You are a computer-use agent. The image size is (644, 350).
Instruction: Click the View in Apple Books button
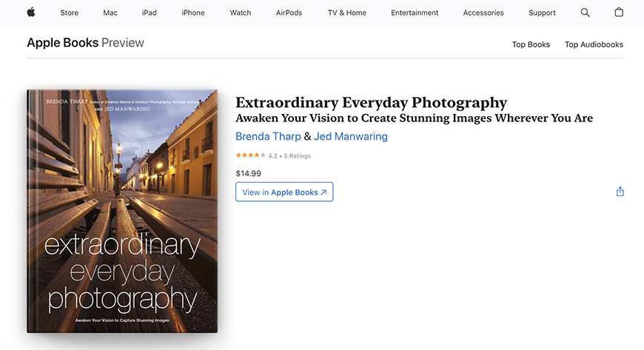point(284,192)
